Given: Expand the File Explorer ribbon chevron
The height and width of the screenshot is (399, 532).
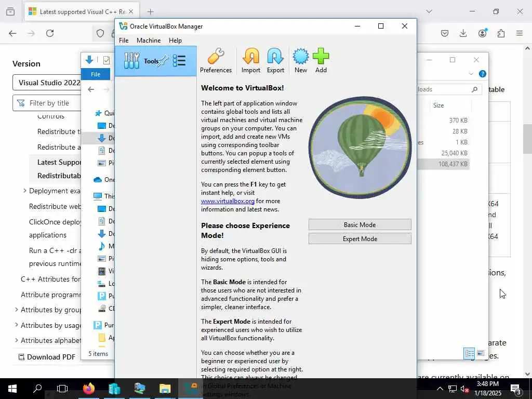Looking at the screenshot, I should [471, 74].
